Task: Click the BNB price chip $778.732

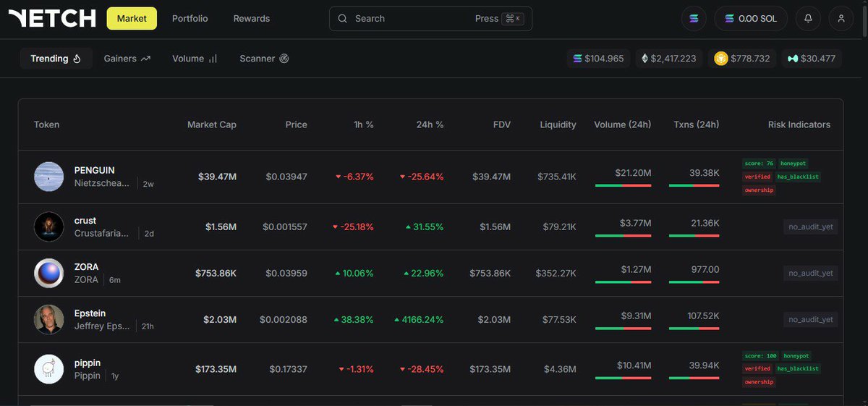Action: [x=742, y=59]
